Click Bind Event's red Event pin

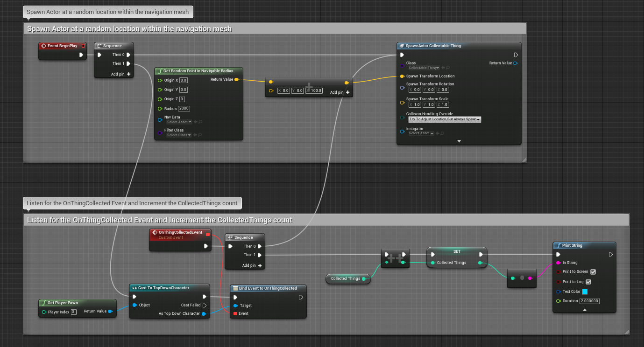235,313
